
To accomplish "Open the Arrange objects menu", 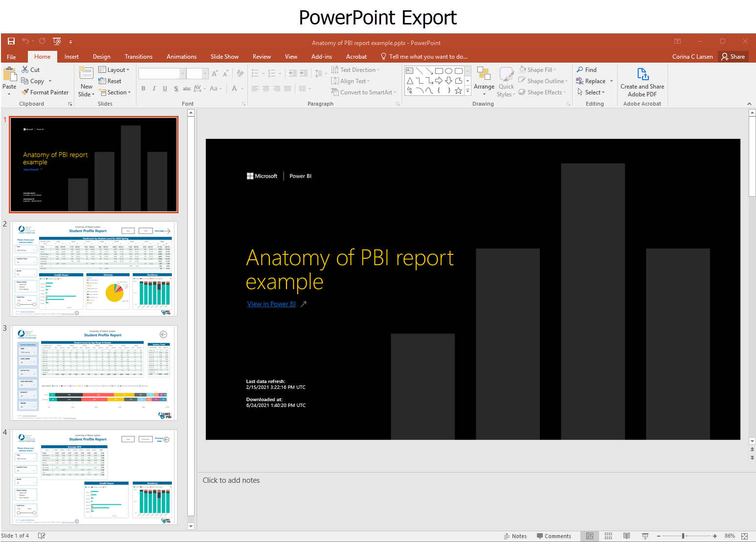I will pyautogui.click(x=484, y=81).
